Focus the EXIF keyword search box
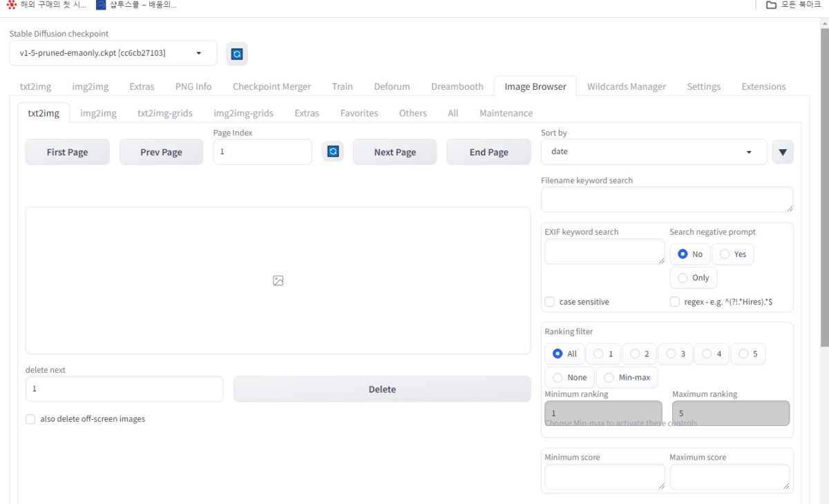 click(605, 251)
